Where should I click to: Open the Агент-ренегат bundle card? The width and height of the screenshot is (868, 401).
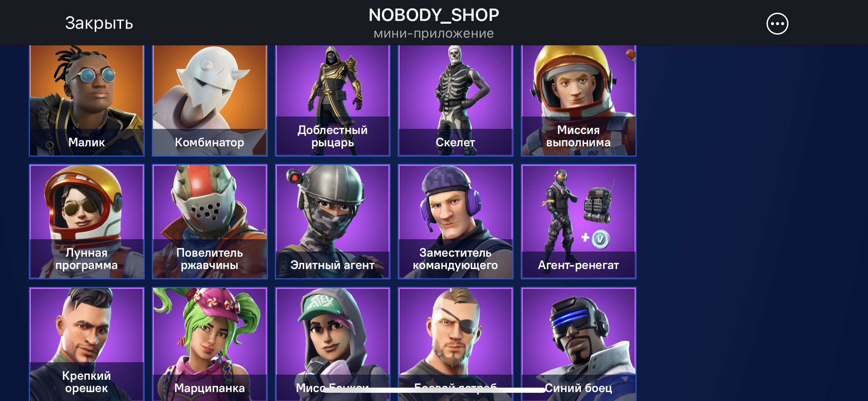click(x=578, y=221)
